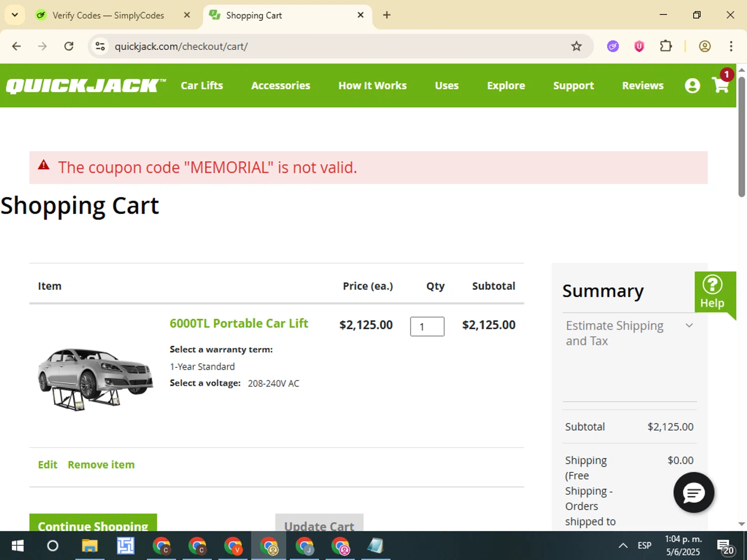Open the browser extensions puzzle icon
Screen dimensions: 747x560
(666, 46)
